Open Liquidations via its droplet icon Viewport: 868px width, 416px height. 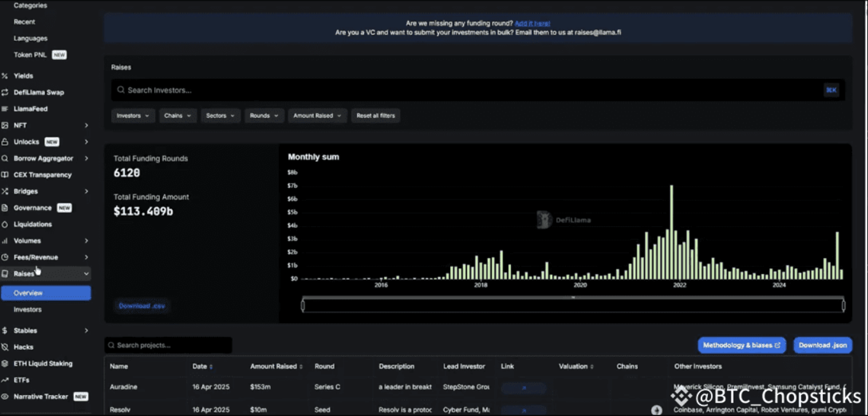(x=5, y=224)
